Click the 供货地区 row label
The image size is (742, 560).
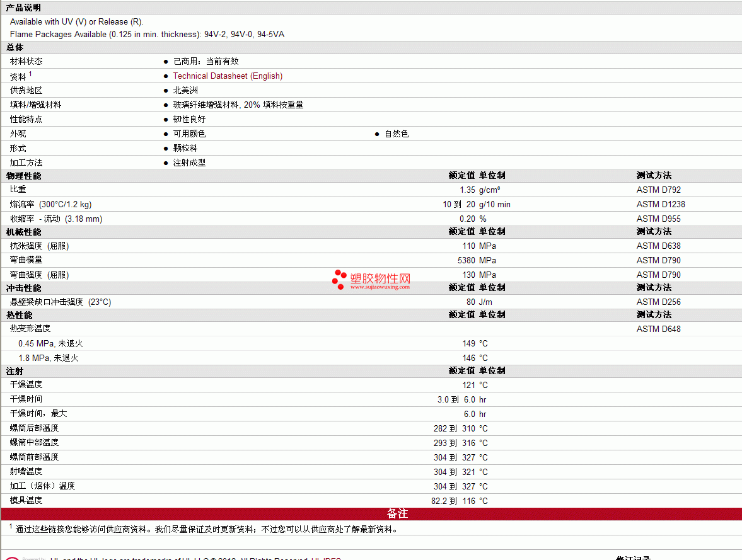point(26,90)
